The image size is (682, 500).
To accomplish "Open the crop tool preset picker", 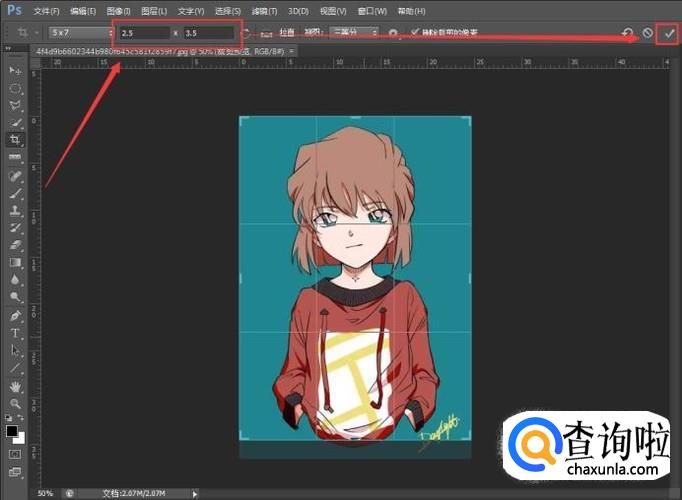I will (x=24, y=33).
